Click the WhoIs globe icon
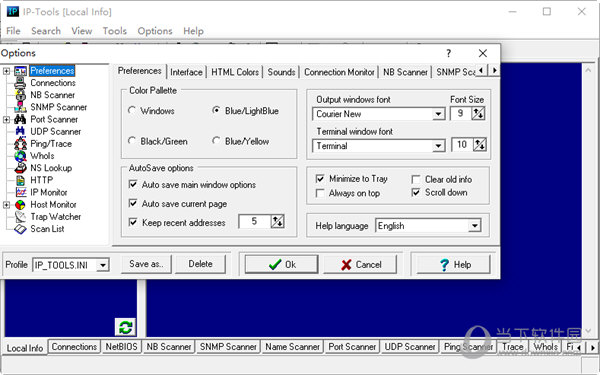 pyautogui.click(x=20, y=156)
